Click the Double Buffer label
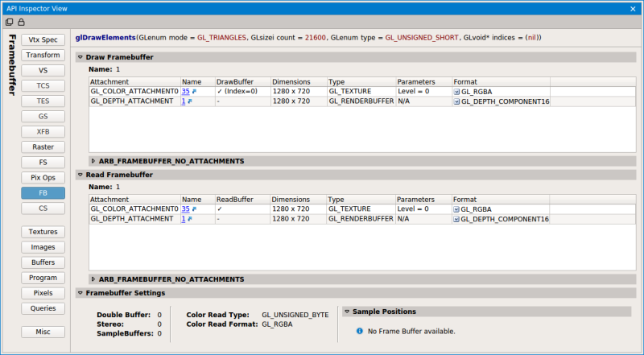The width and height of the screenshot is (644, 355). point(124,315)
